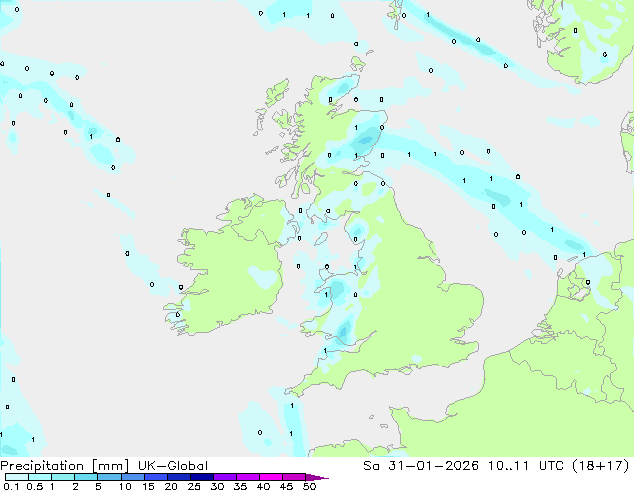The image size is (634, 490).
Task: Click the legend label '45'
Action: [x=286, y=486]
